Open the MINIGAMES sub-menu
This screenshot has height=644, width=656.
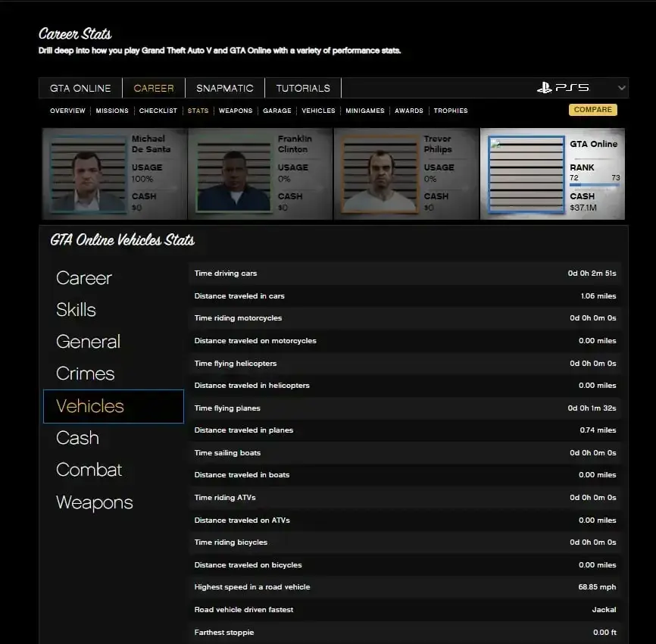365,111
